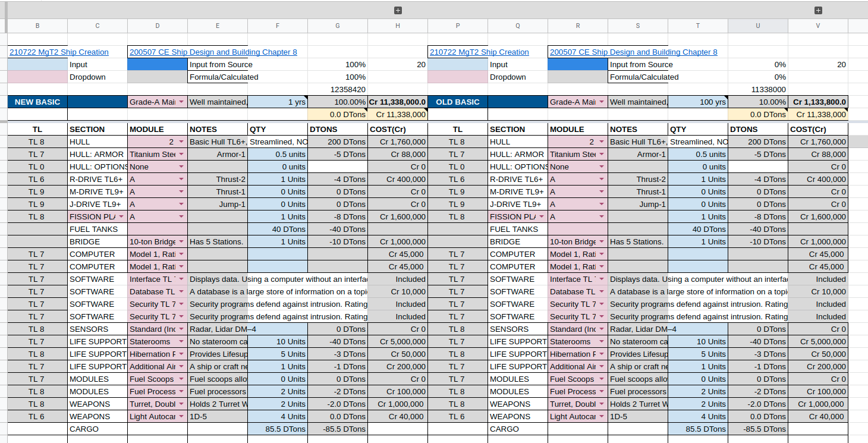868x443 pixels.
Task: Open left Staterooms module dropdown
Action: point(181,342)
